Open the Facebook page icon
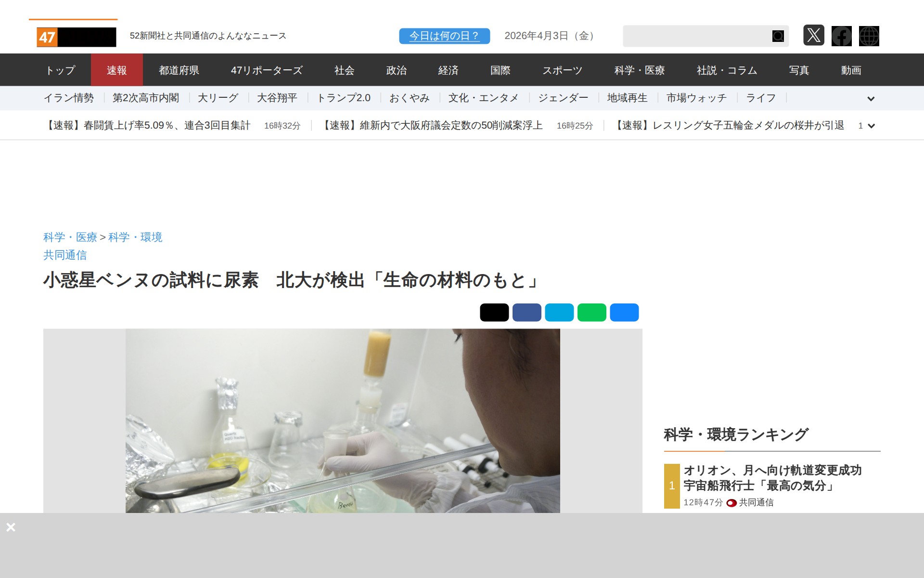The width and height of the screenshot is (924, 578). [841, 36]
